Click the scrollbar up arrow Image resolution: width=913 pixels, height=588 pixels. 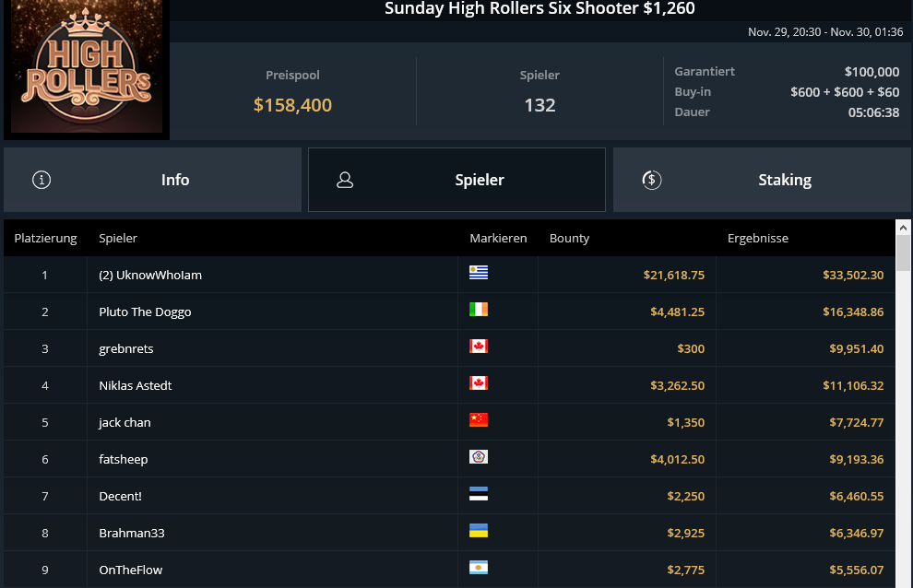904,228
